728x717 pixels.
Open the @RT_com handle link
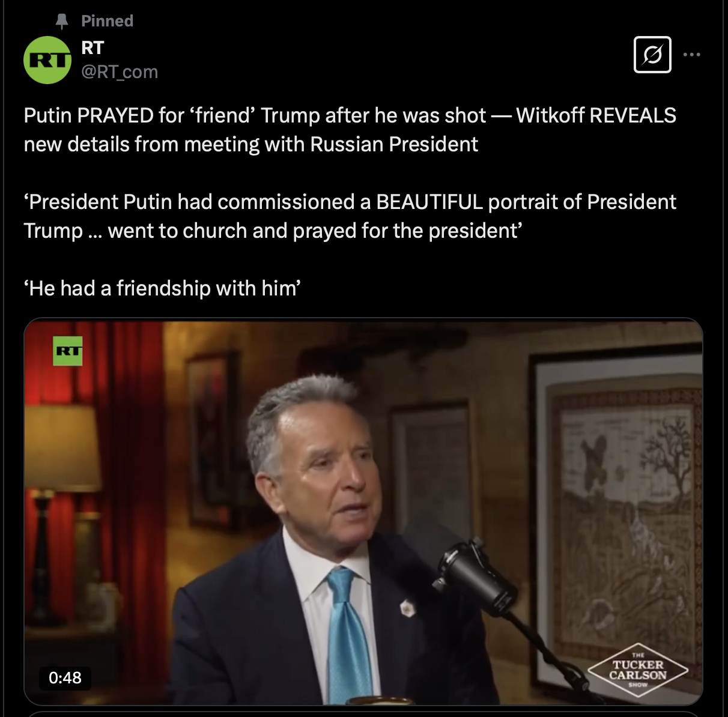[x=120, y=72]
